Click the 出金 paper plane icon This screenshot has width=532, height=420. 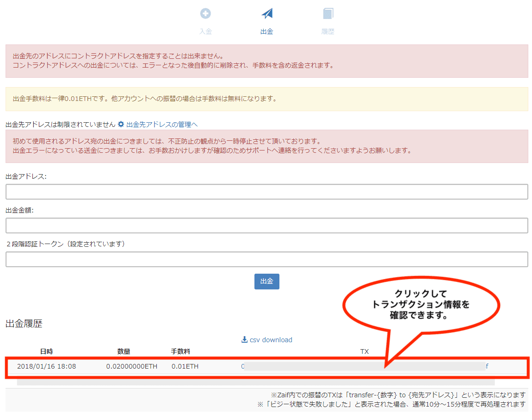(267, 14)
